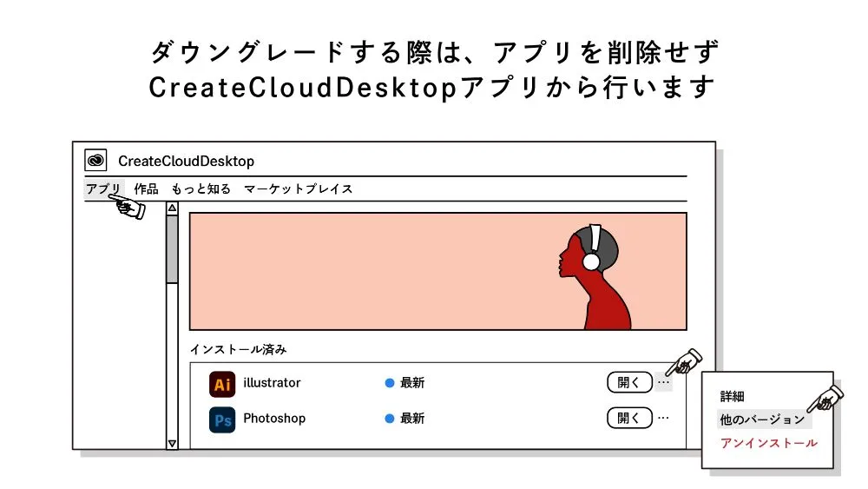Click the scrollbar down arrow
This screenshot has height=489, width=868.
coord(172,443)
